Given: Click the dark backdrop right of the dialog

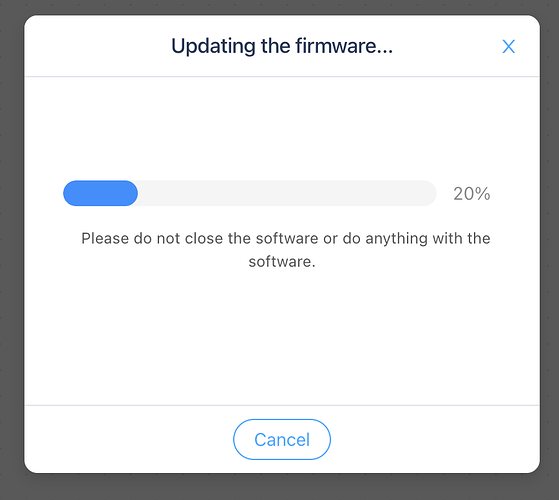Looking at the screenshot, I should point(549,249).
